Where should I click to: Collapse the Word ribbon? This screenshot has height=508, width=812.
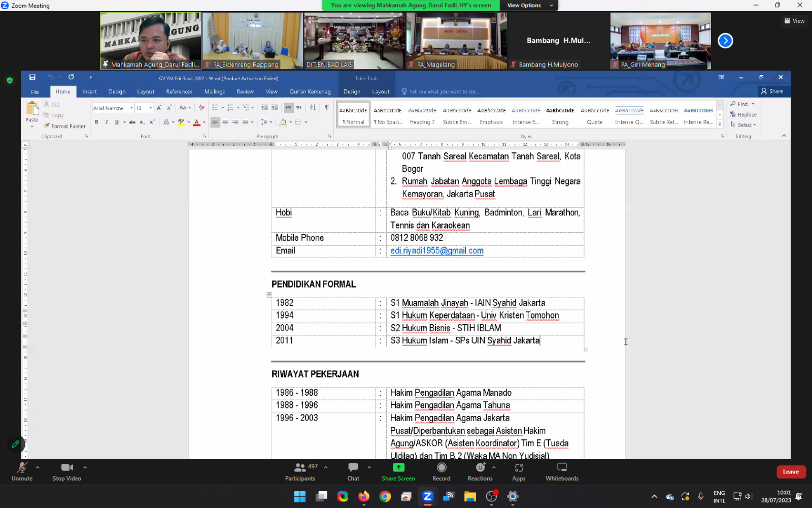pos(784,136)
